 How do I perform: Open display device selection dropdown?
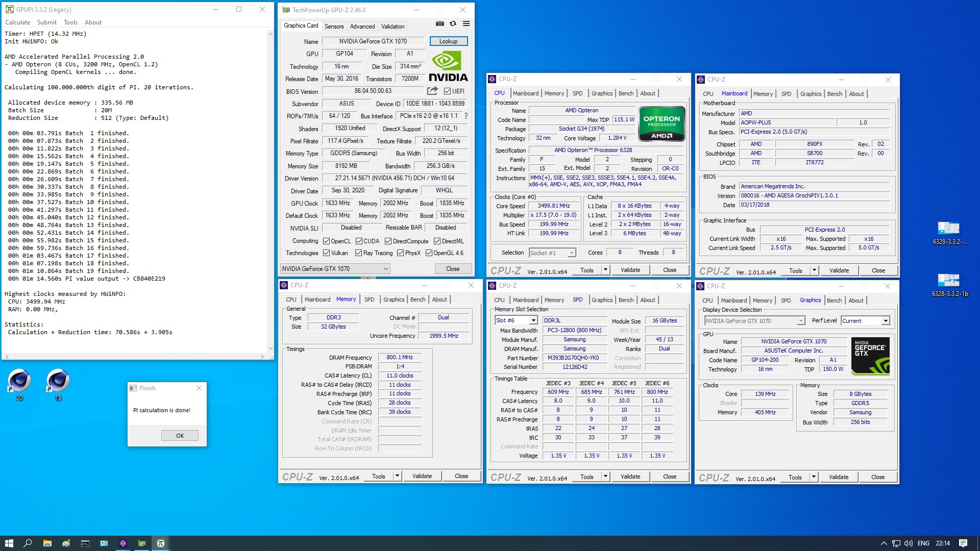(x=754, y=321)
